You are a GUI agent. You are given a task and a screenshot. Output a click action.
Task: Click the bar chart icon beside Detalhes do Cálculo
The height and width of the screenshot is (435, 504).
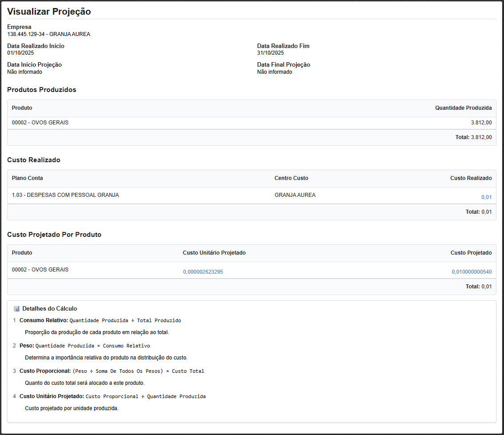click(17, 309)
